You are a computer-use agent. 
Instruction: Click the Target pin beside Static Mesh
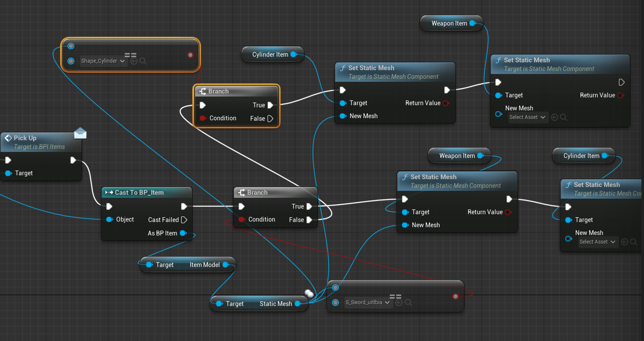click(x=219, y=304)
